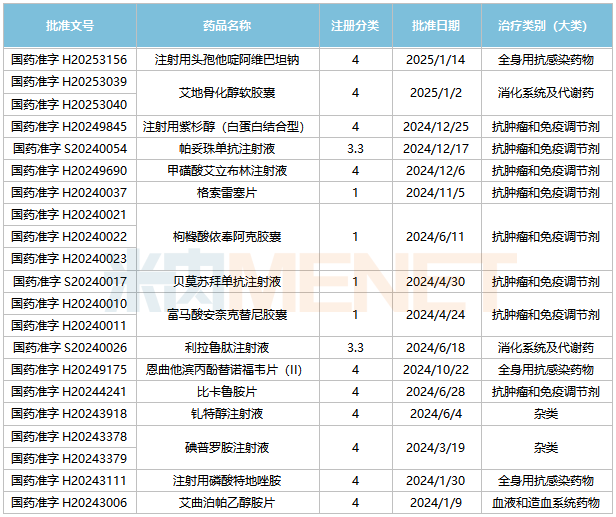The image size is (616, 517).
Task: Select drug name 钆特醇注射液
Action: [x=227, y=413]
